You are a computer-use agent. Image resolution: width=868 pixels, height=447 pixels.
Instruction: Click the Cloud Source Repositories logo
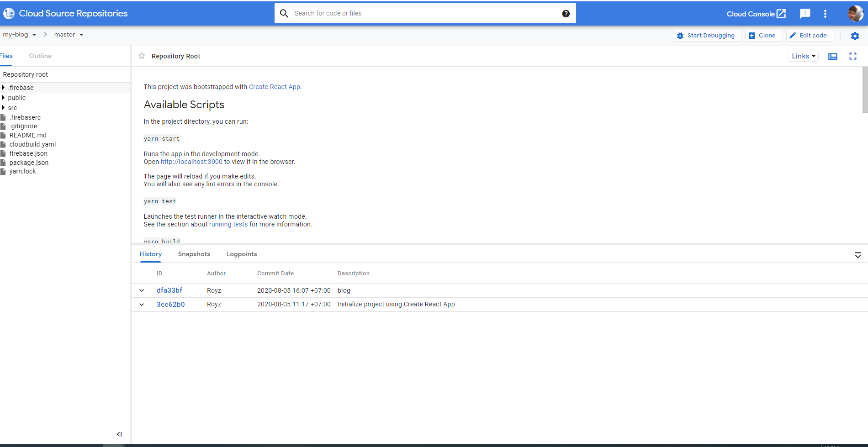point(9,14)
